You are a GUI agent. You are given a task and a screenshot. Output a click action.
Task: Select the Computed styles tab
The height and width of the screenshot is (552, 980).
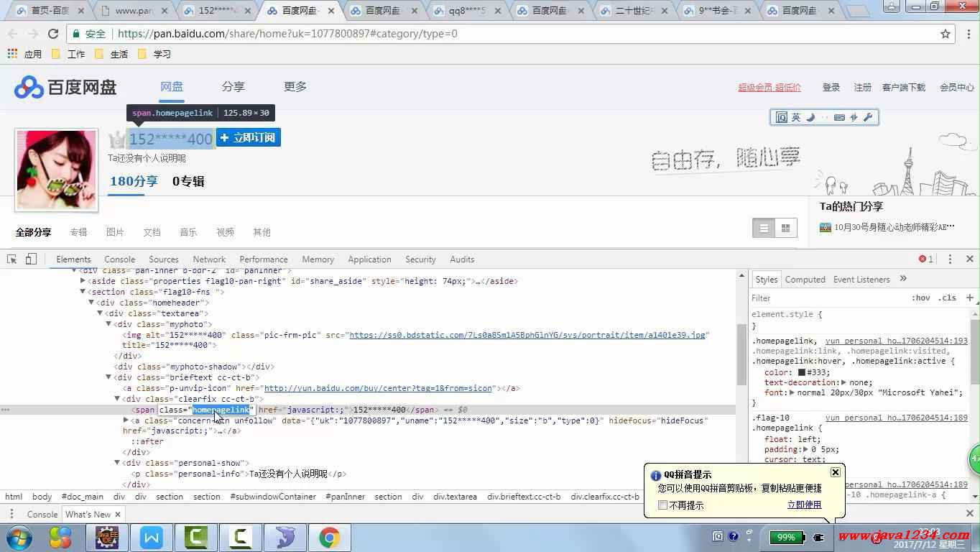(805, 280)
